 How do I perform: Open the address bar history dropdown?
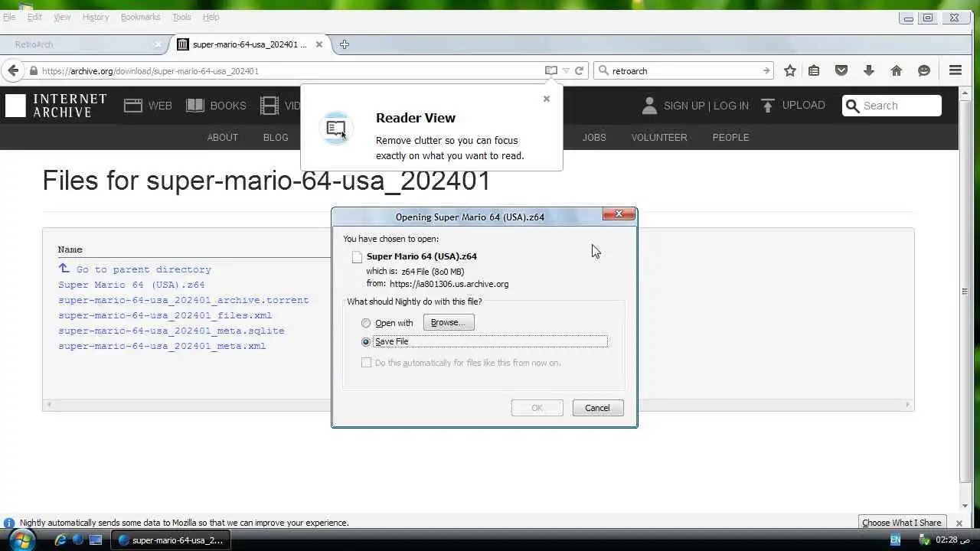tap(566, 70)
